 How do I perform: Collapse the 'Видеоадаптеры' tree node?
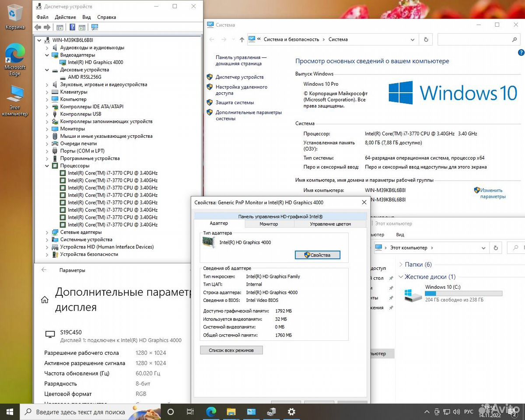tap(47, 55)
